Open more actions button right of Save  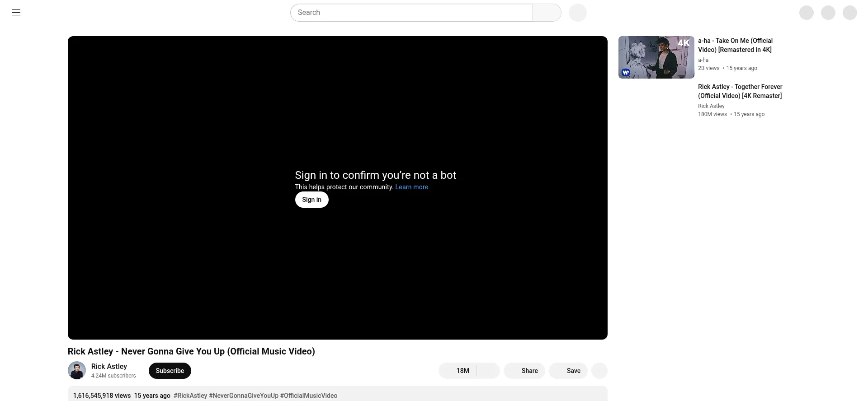[x=599, y=371]
